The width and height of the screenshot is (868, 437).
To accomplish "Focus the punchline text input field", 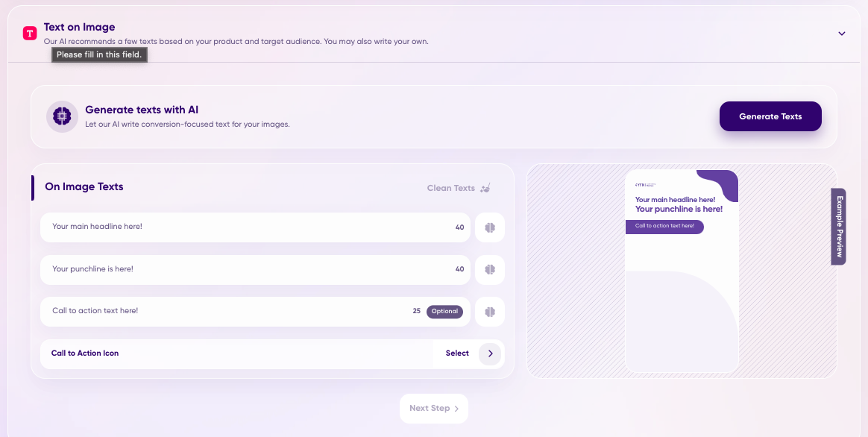I will (246, 269).
